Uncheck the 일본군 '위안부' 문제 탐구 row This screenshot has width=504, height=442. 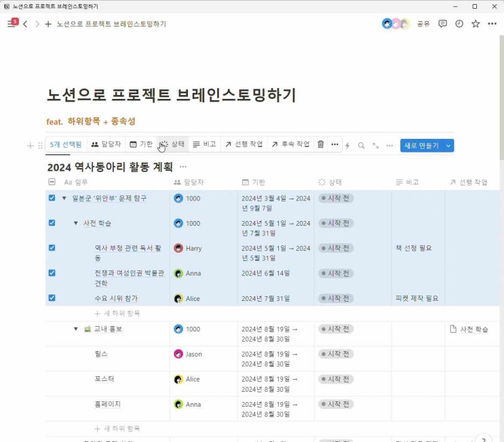coord(52,198)
